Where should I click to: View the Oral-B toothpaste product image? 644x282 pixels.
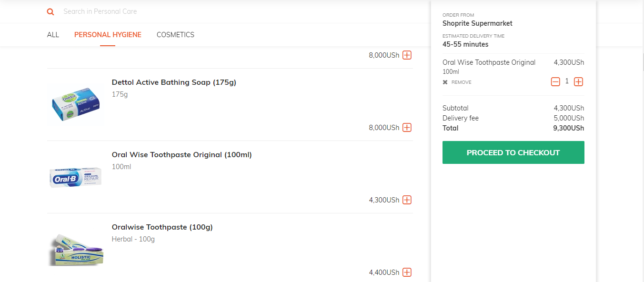[76, 177]
